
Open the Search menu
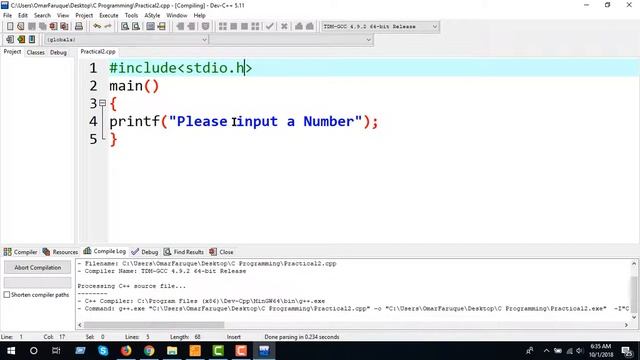(x=42, y=16)
